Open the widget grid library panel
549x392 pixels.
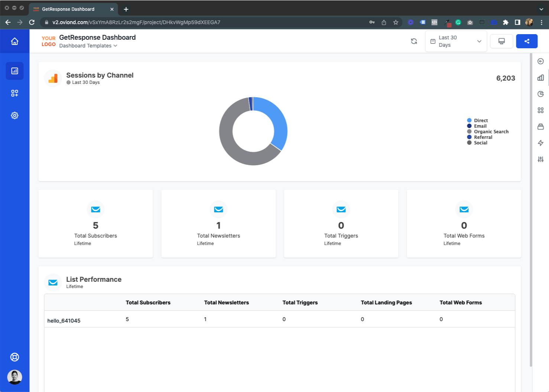coord(540,110)
